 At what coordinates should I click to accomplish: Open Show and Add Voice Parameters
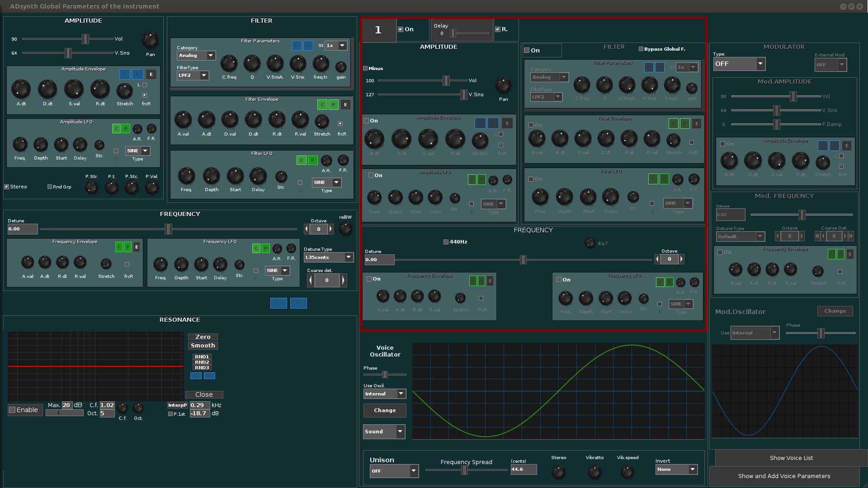tap(783, 476)
